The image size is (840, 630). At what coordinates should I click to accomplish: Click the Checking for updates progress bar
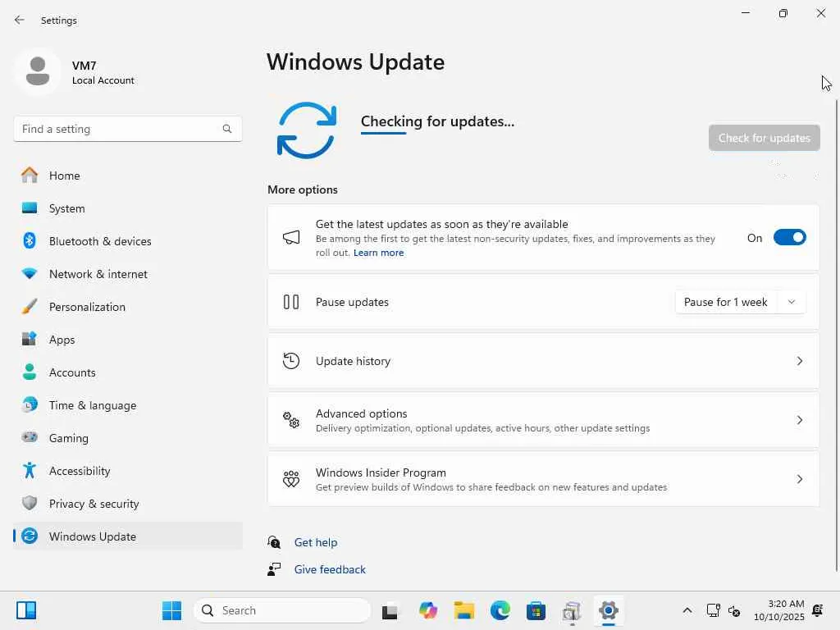(x=384, y=133)
